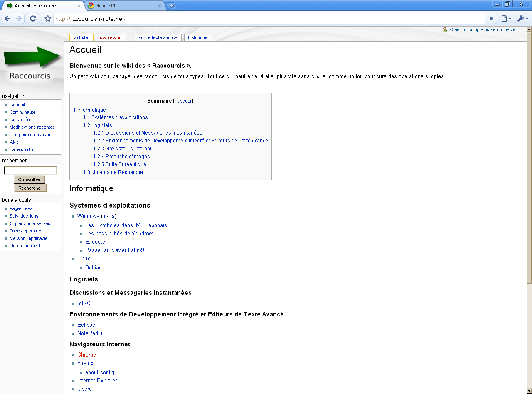Open the historique tab

[x=198, y=37]
